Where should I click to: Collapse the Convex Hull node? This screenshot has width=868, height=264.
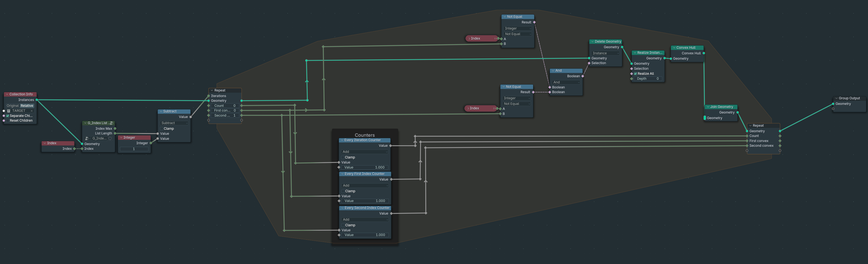point(674,48)
